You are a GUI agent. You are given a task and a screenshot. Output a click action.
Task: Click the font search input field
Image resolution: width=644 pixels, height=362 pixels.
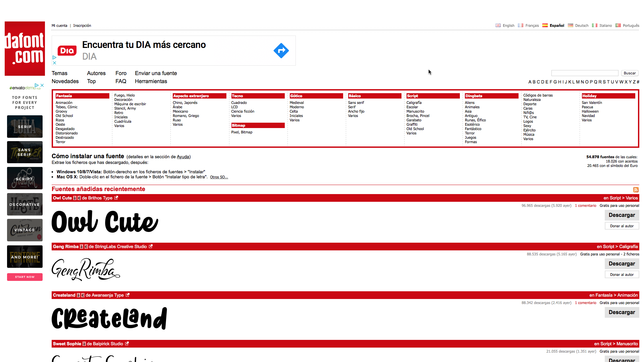(585, 73)
